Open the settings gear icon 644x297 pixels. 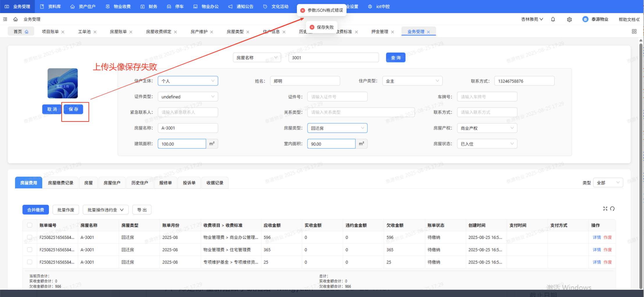[569, 19]
